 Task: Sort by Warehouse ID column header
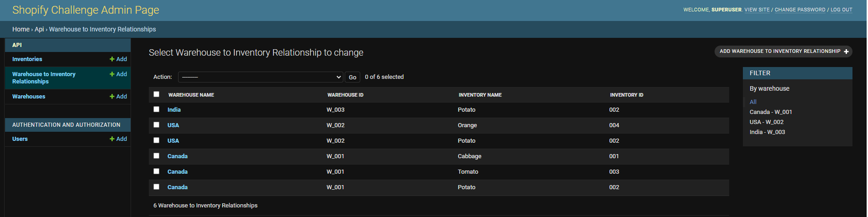pyautogui.click(x=345, y=95)
